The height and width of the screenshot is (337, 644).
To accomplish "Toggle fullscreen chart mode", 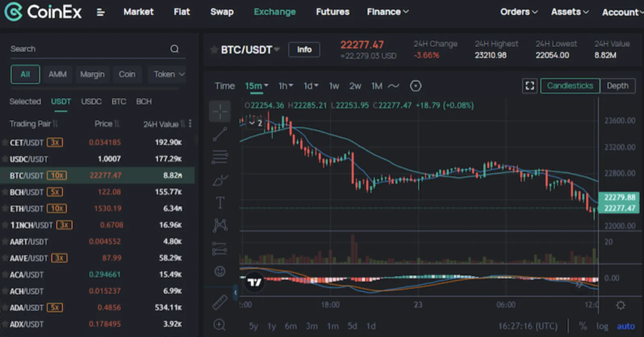I will 530,86.
